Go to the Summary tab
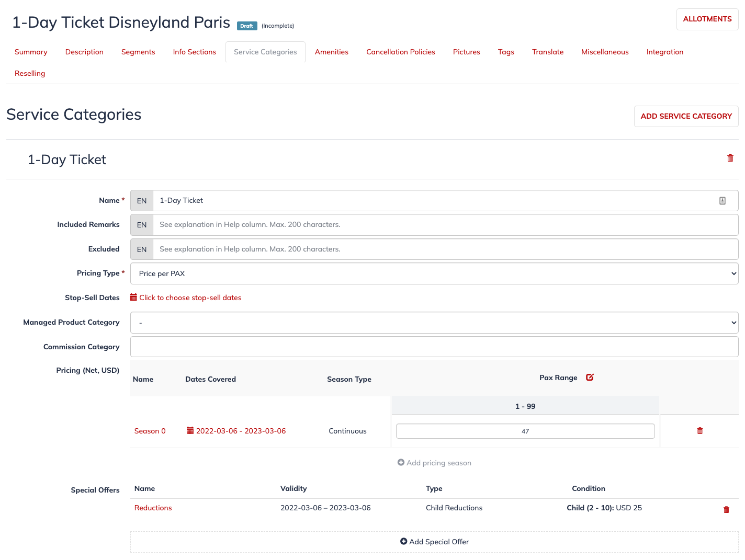745x560 pixels. click(31, 52)
